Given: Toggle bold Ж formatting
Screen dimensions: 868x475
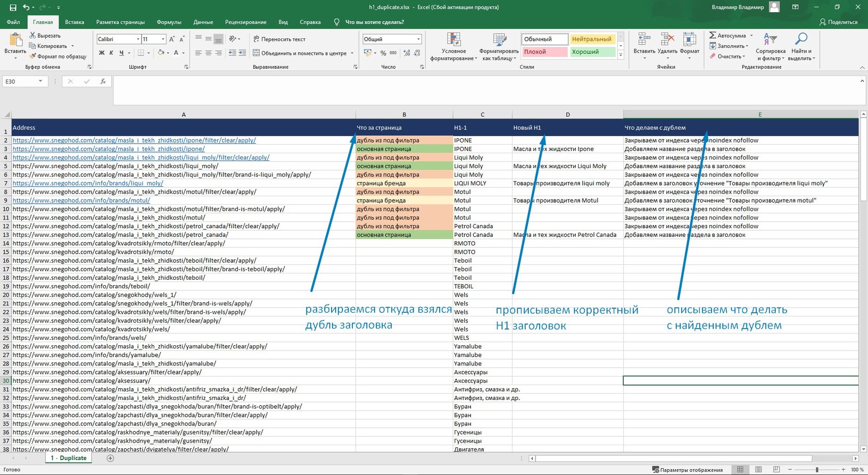Looking at the screenshot, I should click(x=102, y=53).
